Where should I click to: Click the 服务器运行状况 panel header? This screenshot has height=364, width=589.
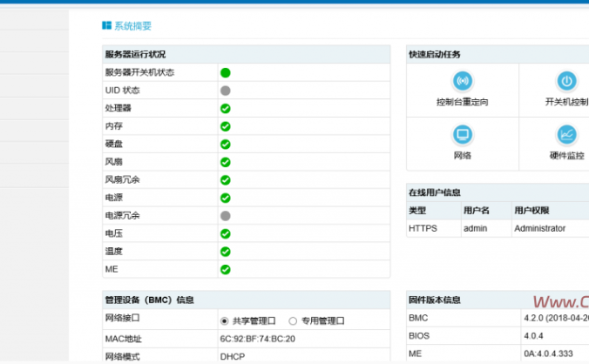(x=246, y=54)
